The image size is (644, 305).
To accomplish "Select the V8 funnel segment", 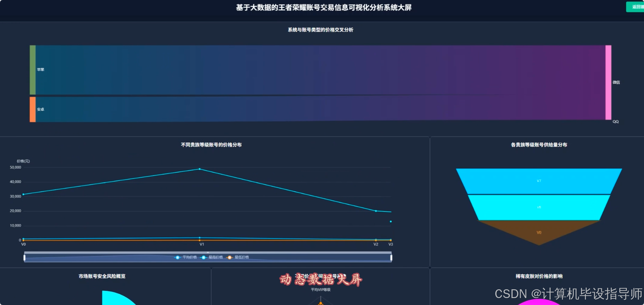I will pos(539,207).
